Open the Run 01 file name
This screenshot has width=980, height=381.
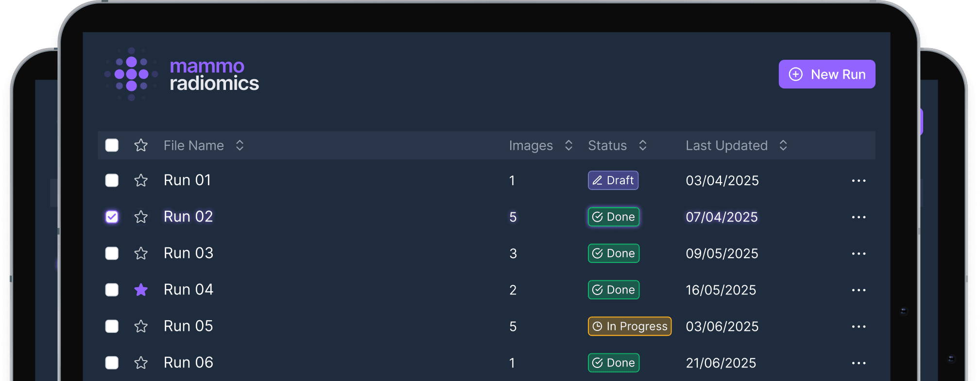[x=187, y=180]
